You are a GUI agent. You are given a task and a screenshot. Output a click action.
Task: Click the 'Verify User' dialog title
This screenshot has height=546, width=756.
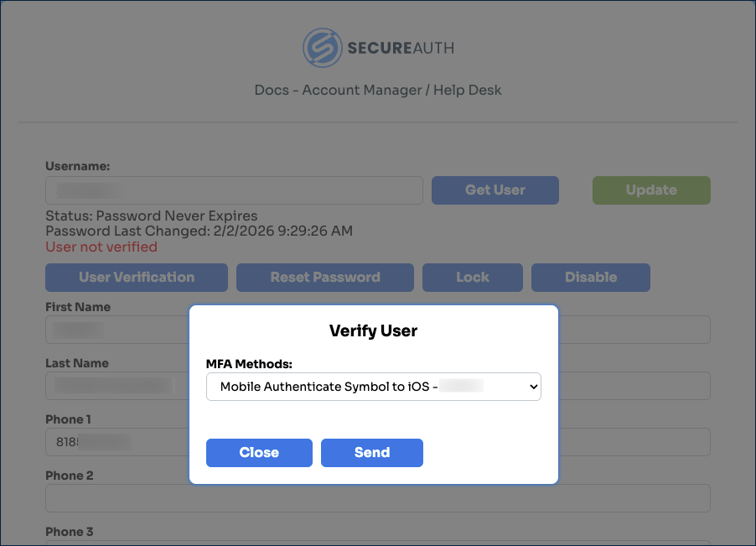(x=373, y=331)
